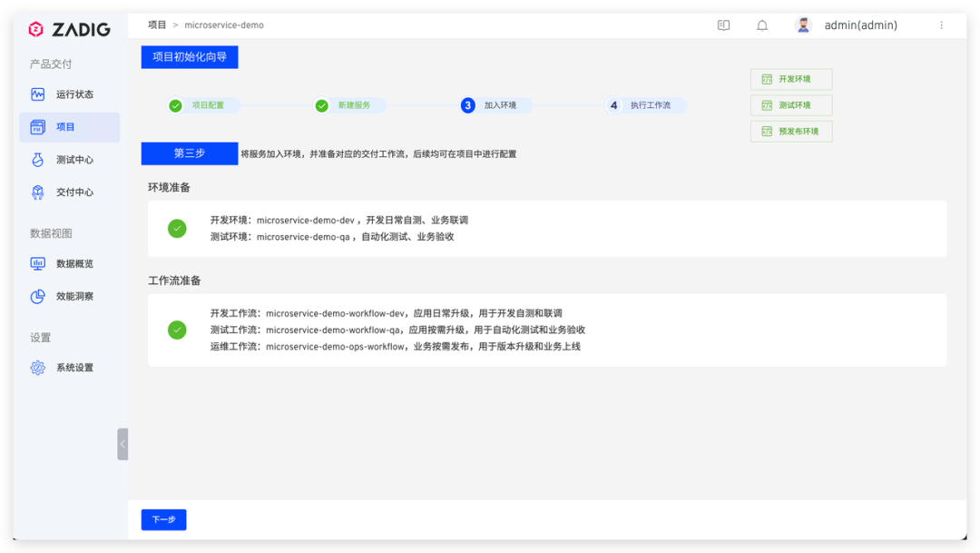Click the 开发环境 button
This screenshot has width=980, height=553.
click(x=791, y=79)
